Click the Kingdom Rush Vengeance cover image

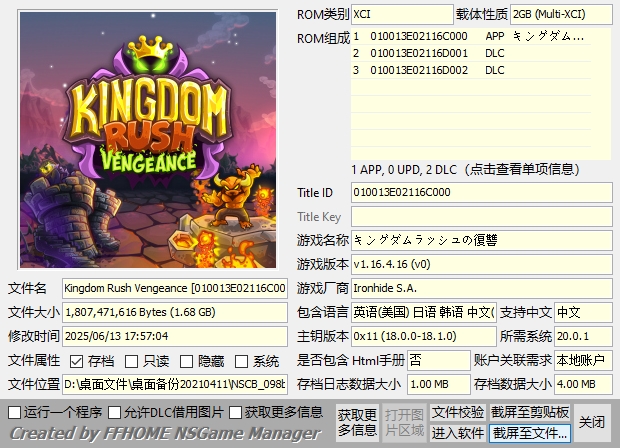(148, 140)
